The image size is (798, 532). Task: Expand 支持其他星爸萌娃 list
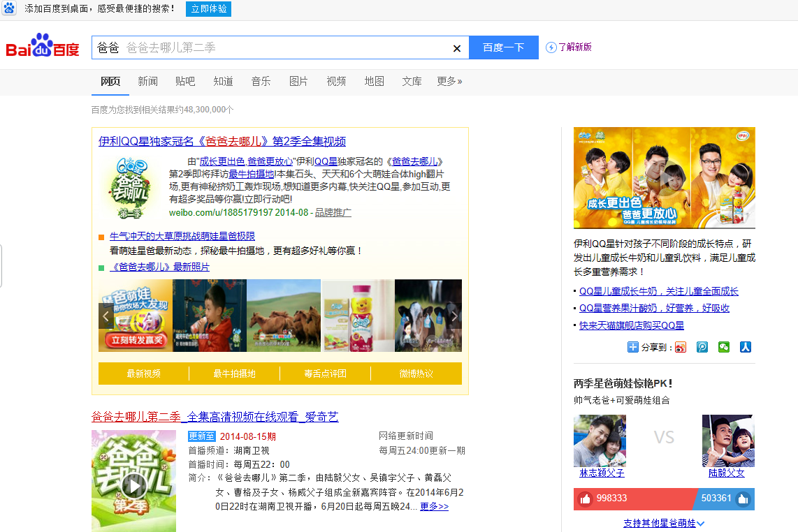click(664, 524)
